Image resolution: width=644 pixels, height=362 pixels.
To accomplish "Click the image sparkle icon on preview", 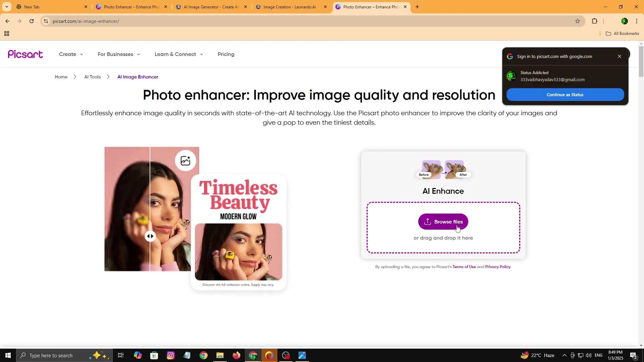I will point(185,161).
